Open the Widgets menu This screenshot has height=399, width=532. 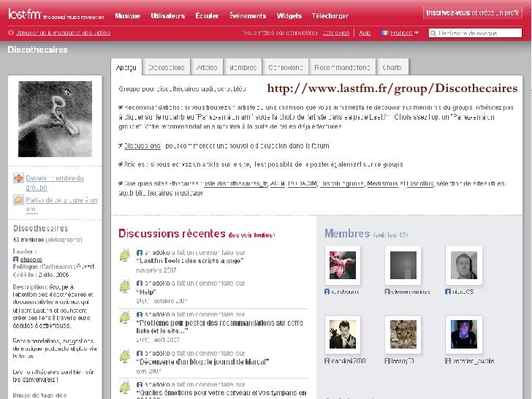coord(289,16)
